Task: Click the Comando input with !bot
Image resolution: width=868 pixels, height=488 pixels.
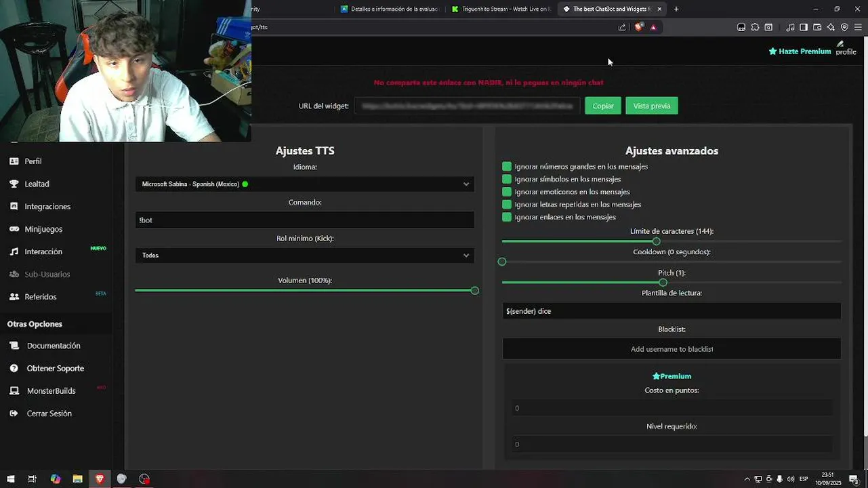Action: 305,220
